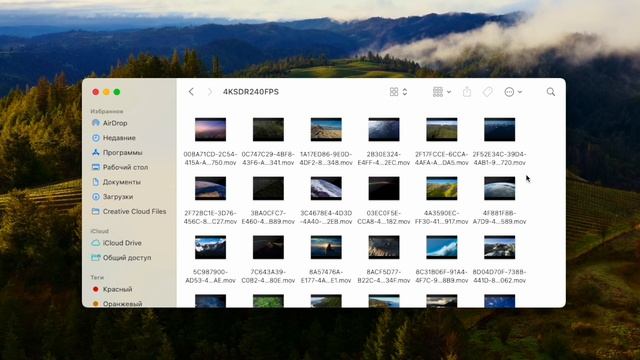Select thumbnail of 5C987900 movie
640x360 pixels.
(210, 247)
